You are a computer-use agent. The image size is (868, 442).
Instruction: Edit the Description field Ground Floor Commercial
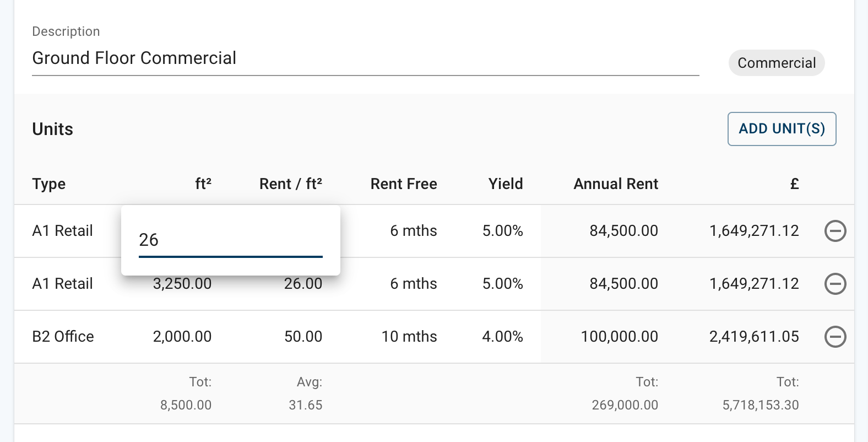366,58
